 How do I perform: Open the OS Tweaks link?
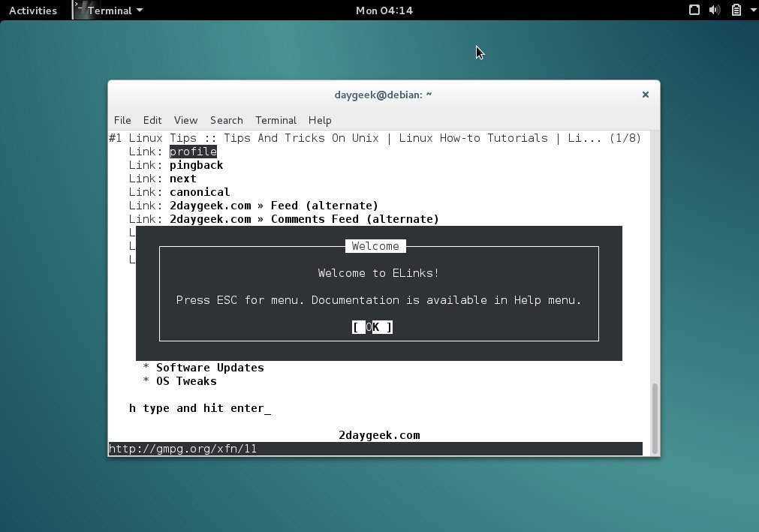coord(186,381)
